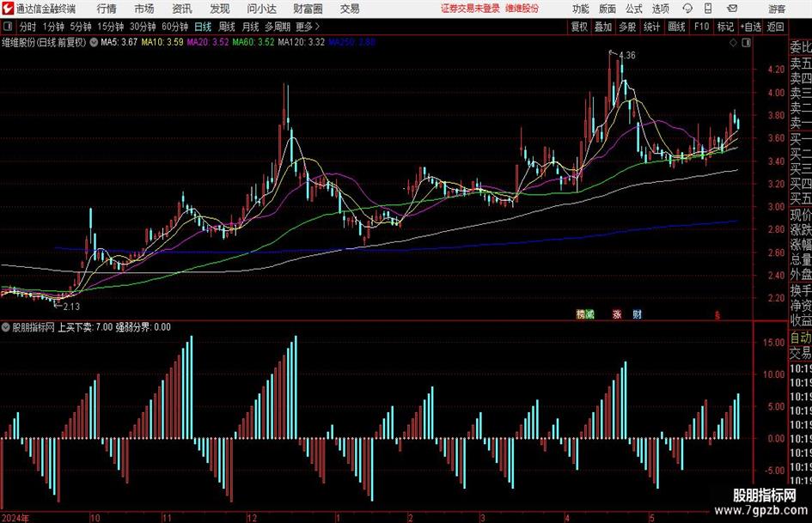
Task: Click the MA5: 3.67 indicator value
Action: click(x=119, y=42)
